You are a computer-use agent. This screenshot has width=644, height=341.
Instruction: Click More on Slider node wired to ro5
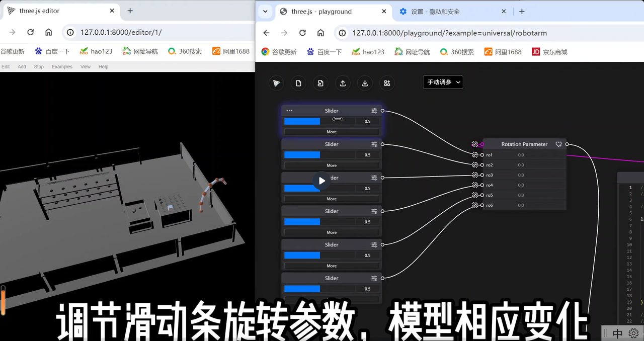[x=332, y=266]
